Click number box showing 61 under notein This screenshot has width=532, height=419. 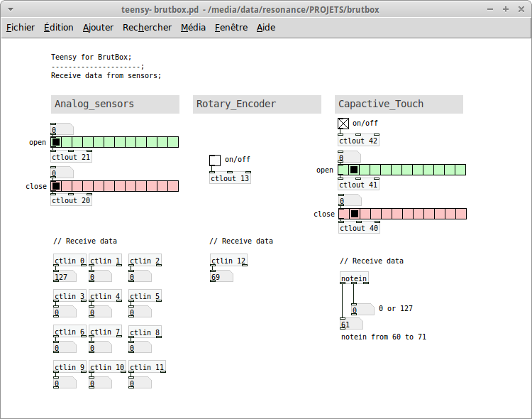coord(352,324)
